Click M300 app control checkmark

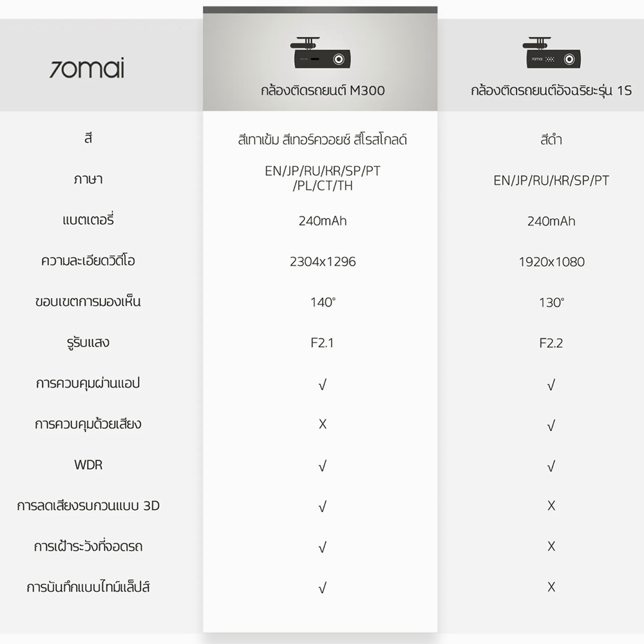coord(323,384)
